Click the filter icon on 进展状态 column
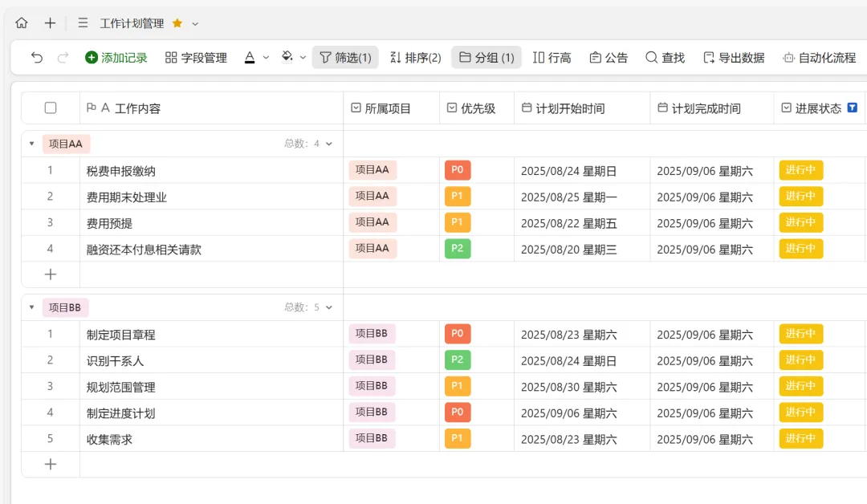Screen dimensions: 867x504 click(x=853, y=108)
